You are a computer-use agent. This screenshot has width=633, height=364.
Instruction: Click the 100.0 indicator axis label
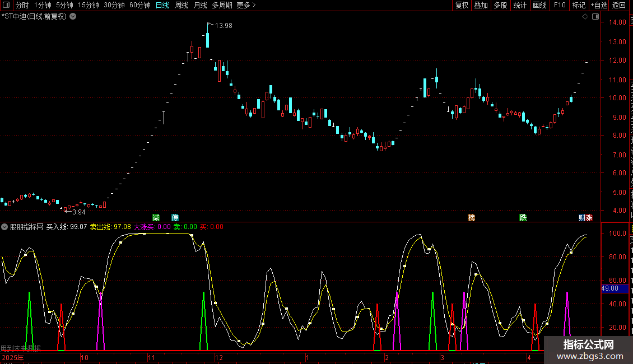click(617, 234)
